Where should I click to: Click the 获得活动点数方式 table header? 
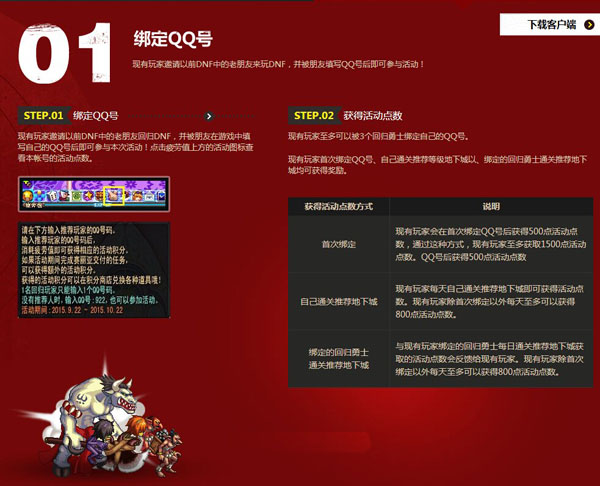[x=339, y=207]
